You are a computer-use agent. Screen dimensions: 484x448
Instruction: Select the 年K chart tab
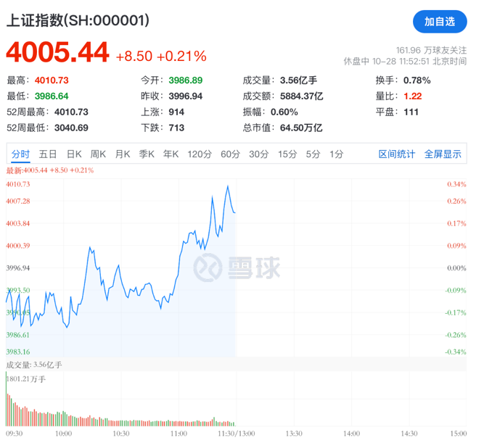[x=171, y=154]
